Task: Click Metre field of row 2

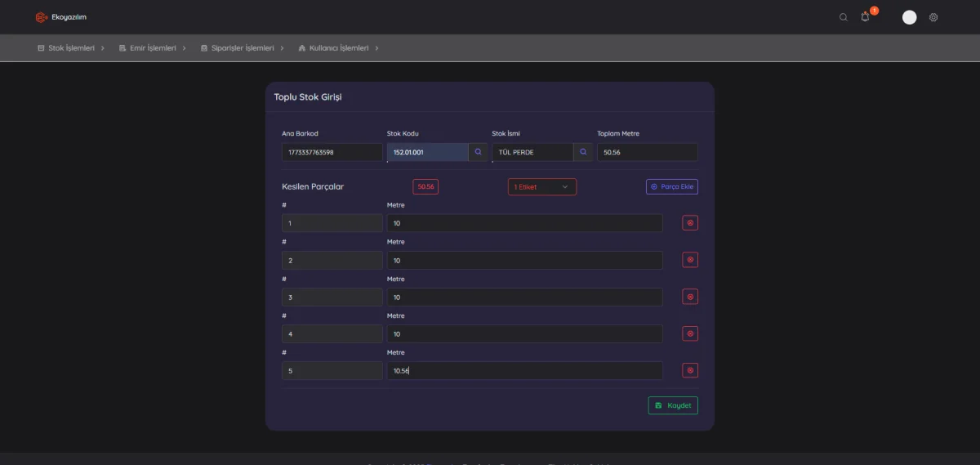Action: pos(525,260)
